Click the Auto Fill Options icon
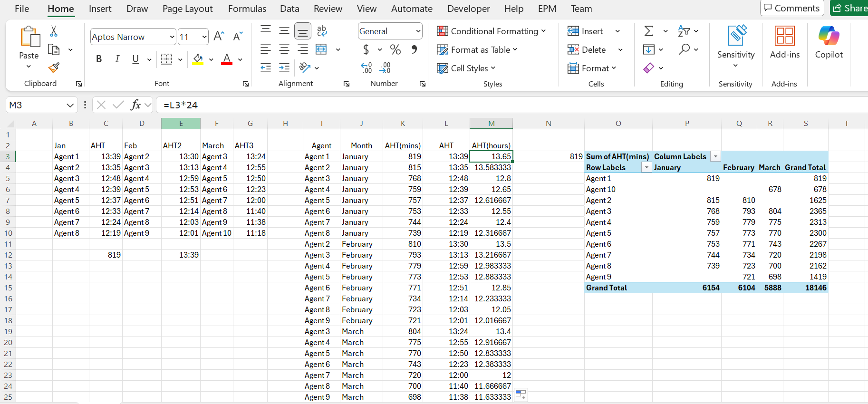The height and width of the screenshot is (404, 868). tap(521, 395)
